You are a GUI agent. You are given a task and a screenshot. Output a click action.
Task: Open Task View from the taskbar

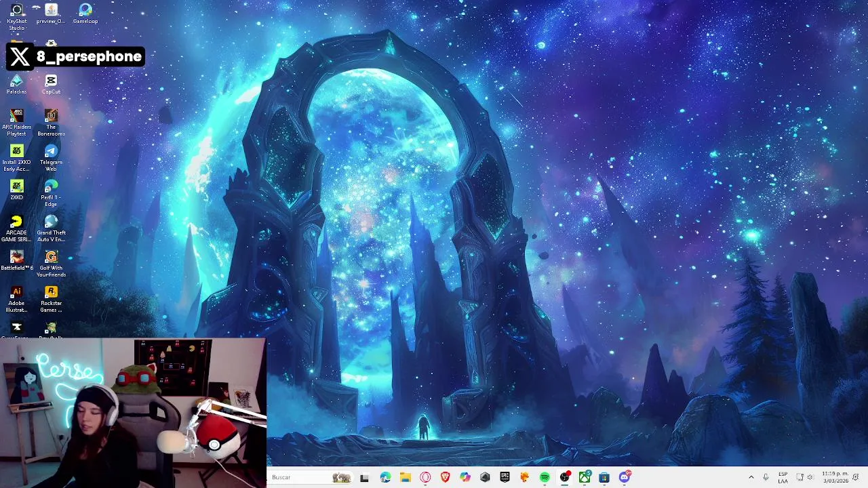coord(364,477)
